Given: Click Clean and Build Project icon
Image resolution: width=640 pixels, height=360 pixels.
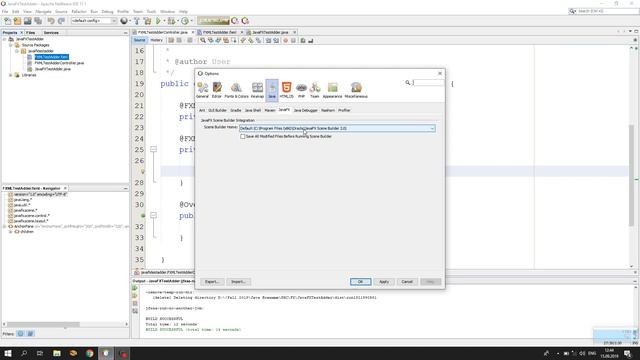Looking at the screenshot, I should [147, 21].
